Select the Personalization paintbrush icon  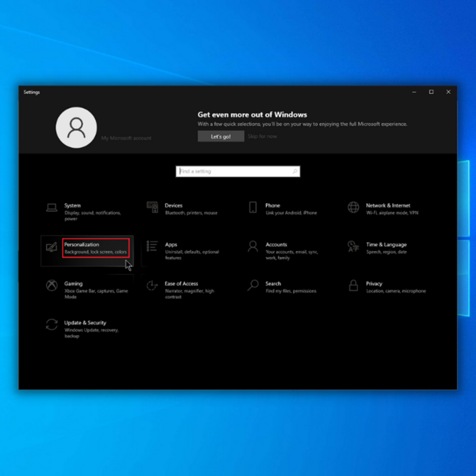52,247
